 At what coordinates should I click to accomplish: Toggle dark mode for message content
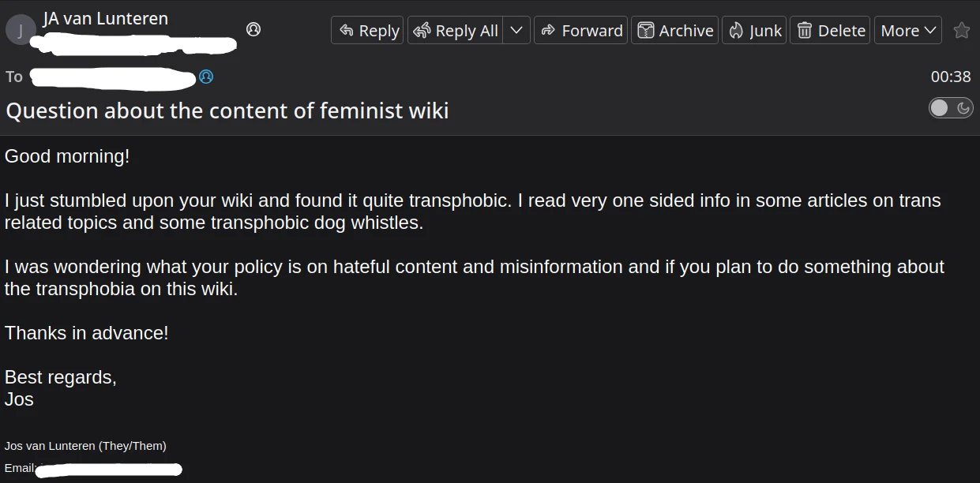click(x=950, y=108)
